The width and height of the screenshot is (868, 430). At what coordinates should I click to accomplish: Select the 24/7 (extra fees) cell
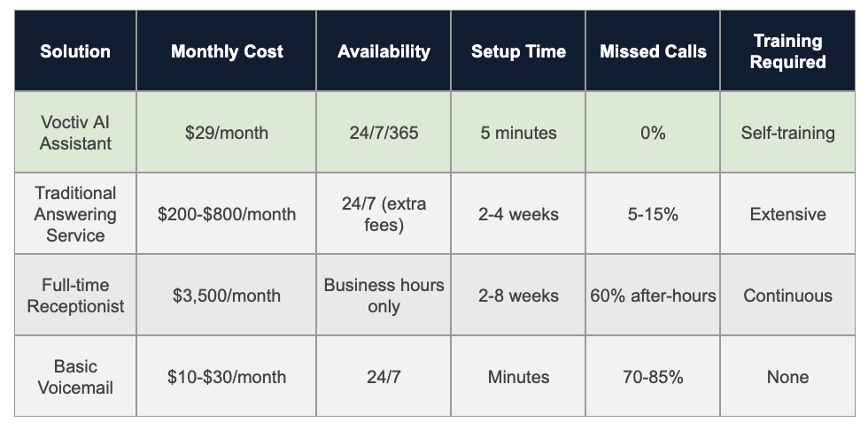pyautogui.click(x=384, y=214)
